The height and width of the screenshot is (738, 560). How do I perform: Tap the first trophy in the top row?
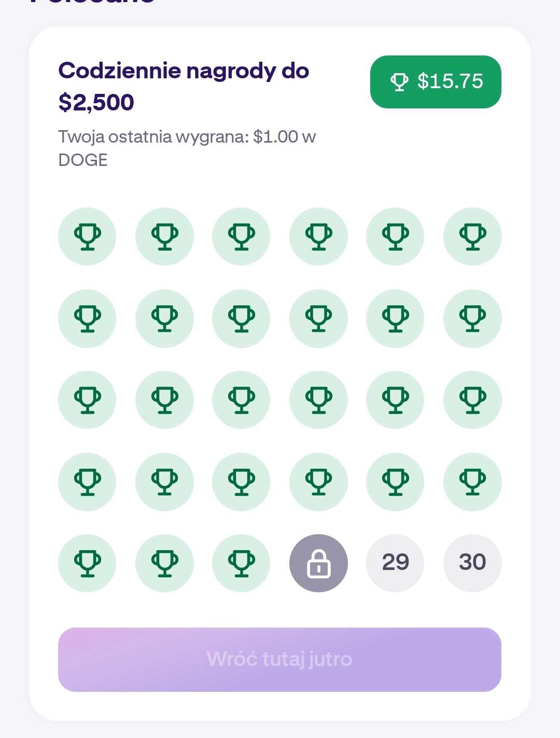coord(87,236)
